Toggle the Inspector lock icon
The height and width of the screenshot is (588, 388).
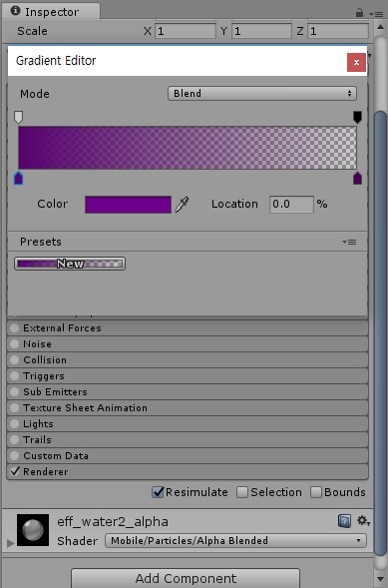coord(359,13)
